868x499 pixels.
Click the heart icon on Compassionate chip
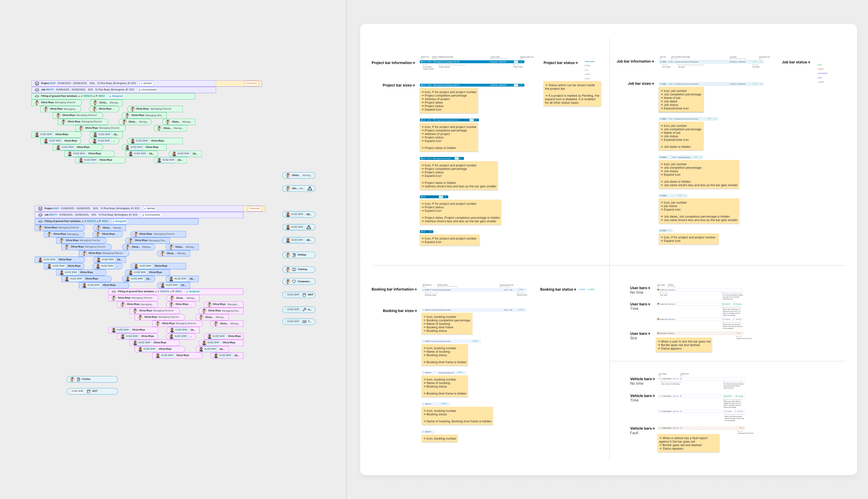[x=294, y=282]
